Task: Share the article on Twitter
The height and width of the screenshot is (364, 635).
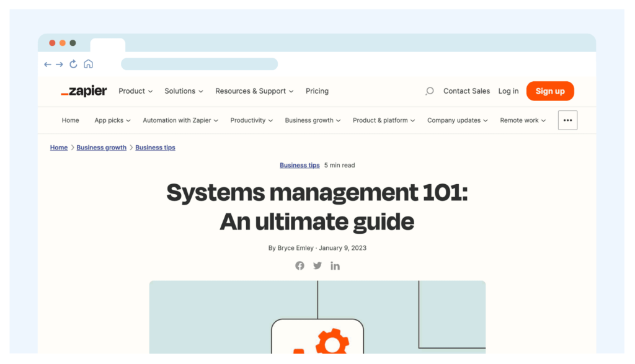Action: tap(317, 265)
